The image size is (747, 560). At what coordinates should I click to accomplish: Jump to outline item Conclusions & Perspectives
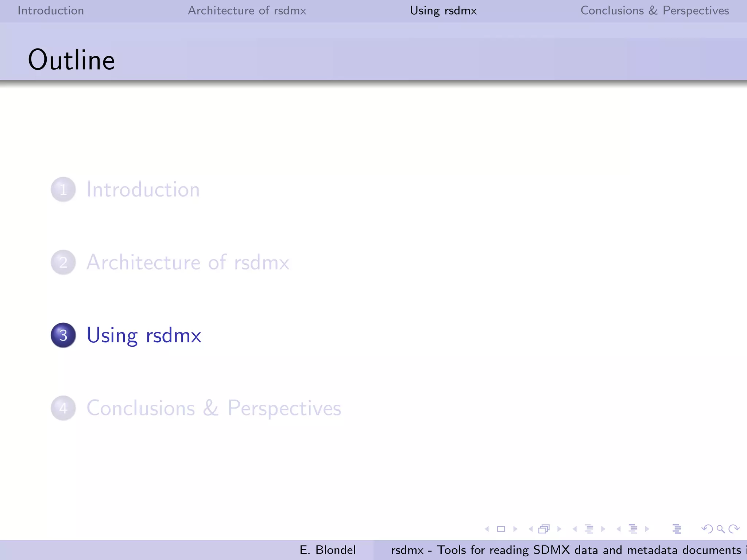pyautogui.click(x=214, y=408)
